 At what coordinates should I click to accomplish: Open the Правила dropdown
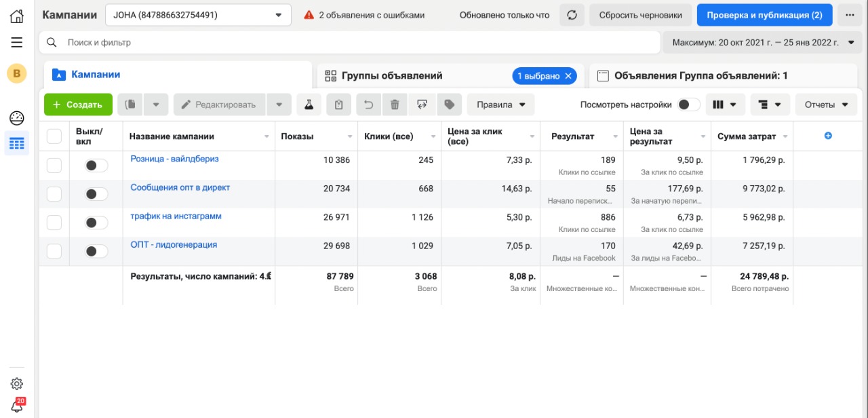(x=500, y=104)
